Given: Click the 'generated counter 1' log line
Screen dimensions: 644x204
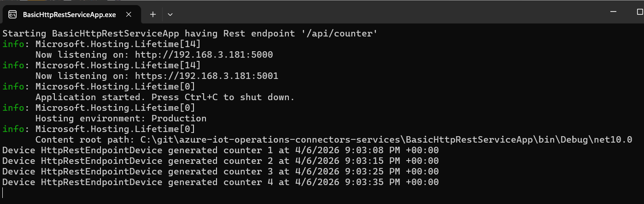Looking at the screenshot, I should click(x=220, y=150).
